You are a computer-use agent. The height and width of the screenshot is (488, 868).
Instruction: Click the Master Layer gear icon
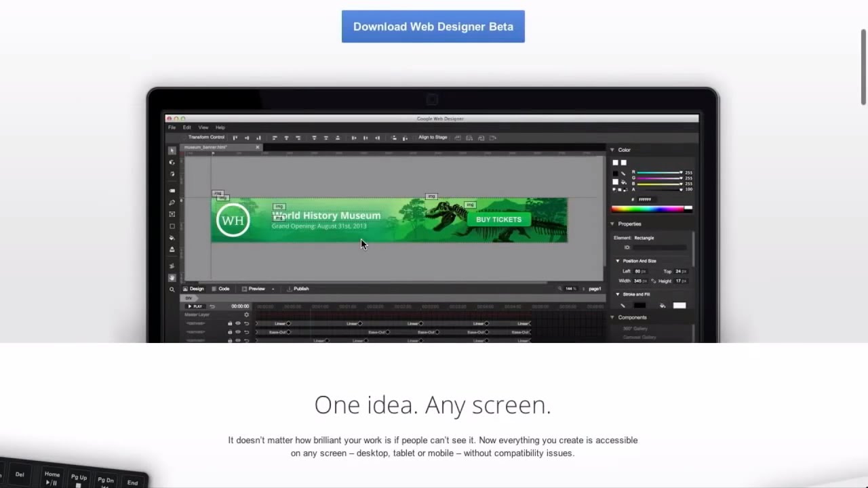(247, 314)
